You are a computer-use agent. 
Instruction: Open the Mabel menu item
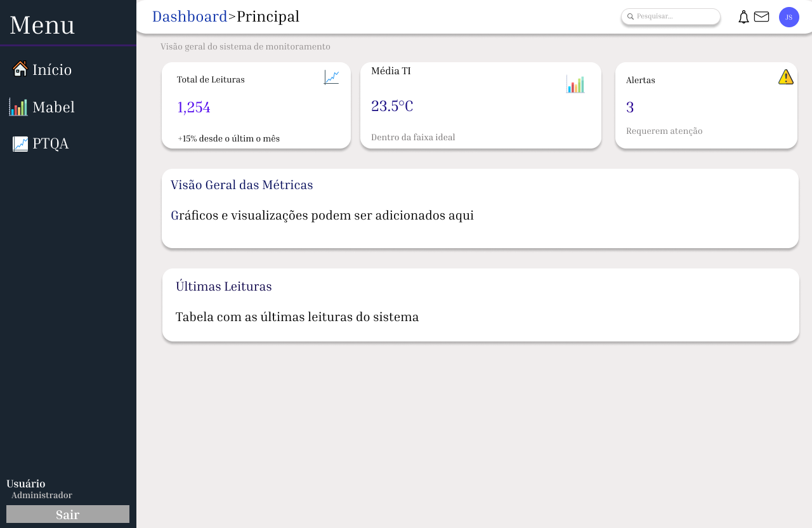pyautogui.click(x=53, y=107)
